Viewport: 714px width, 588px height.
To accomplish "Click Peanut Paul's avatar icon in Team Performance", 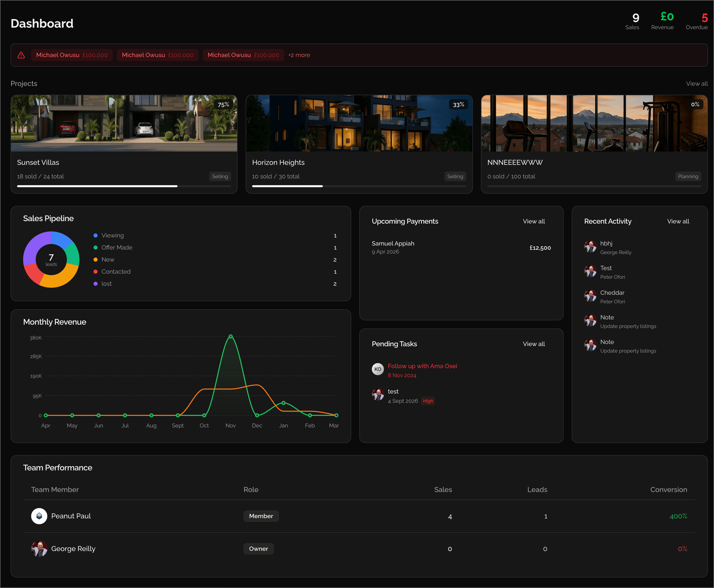I will (x=39, y=516).
